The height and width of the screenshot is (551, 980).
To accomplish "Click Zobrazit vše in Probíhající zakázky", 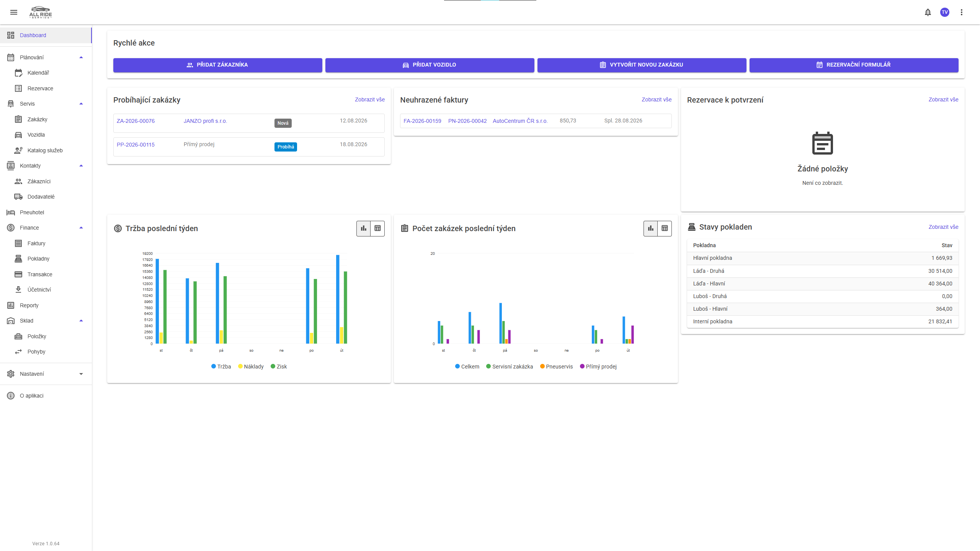I will click(370, 99).
